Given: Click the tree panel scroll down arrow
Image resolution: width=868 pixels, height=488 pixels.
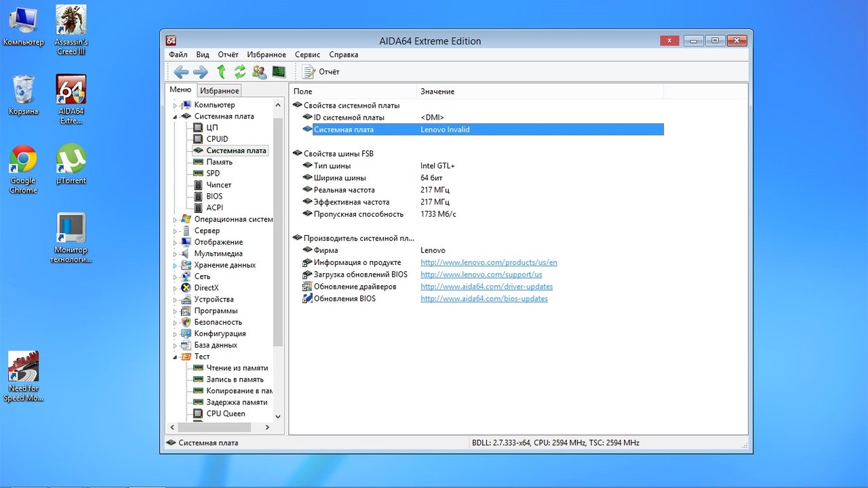Looking at the screenshot, I should 278,416.
